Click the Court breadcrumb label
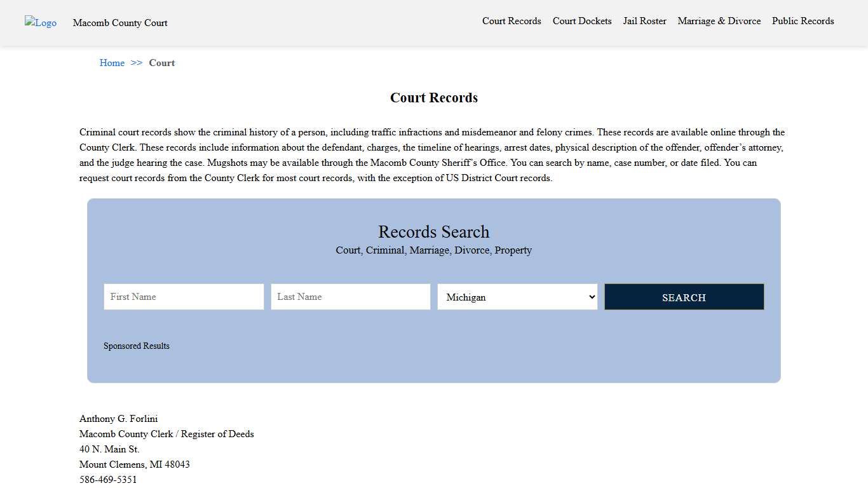 [x=162, y=63]
